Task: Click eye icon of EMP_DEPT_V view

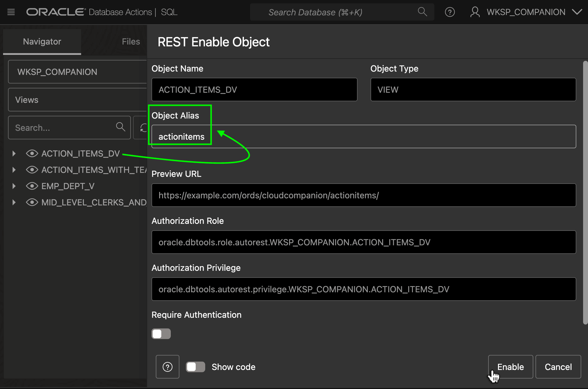Action: point(32,186)
